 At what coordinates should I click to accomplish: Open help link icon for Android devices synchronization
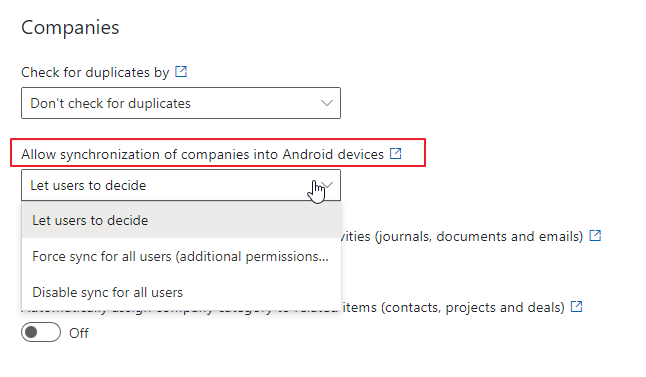(x=396, y=153)
